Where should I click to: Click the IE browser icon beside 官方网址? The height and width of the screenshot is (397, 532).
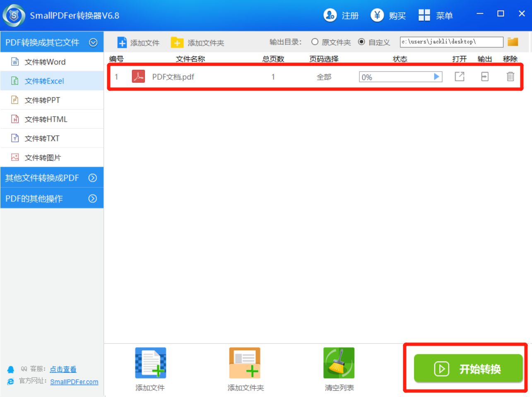point(11,381)
